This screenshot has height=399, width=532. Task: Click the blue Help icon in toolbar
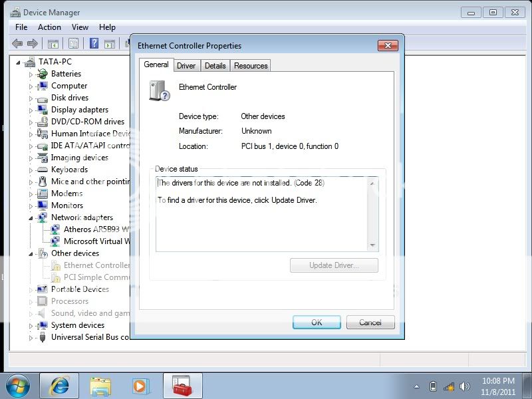pyautogui.click(x=94, y=44)
